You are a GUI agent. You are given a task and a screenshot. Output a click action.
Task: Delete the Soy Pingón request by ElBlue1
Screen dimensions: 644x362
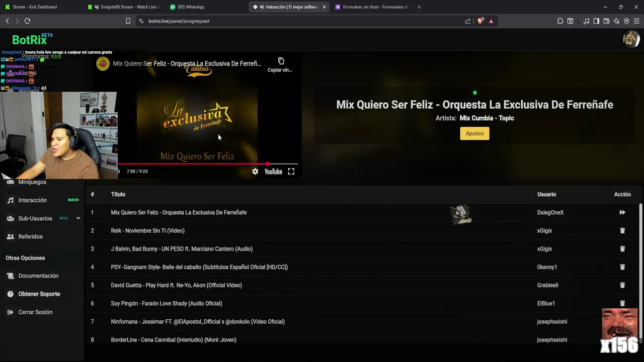622,303
